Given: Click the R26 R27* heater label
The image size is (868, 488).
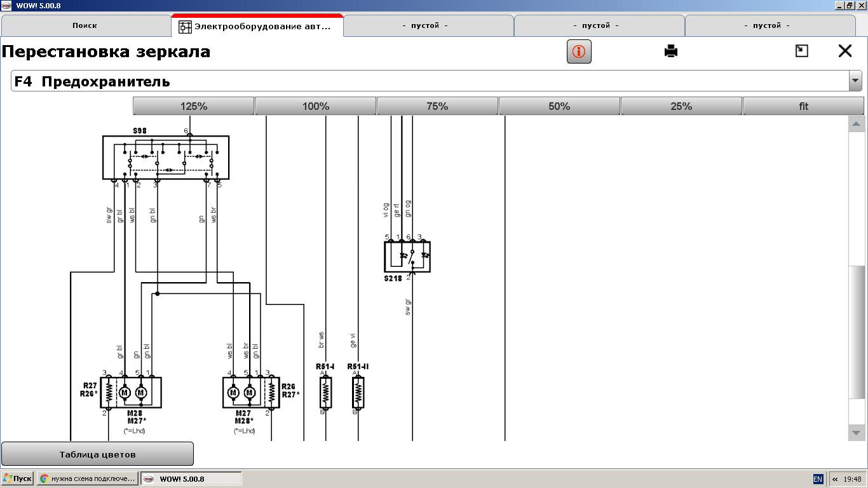Looking at the screenshot, I should click(290, 390).
